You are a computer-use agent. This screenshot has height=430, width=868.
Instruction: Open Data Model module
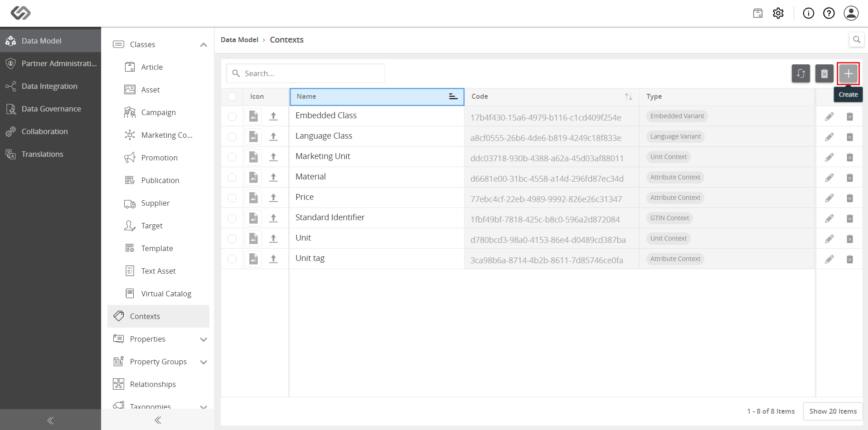[50, 41]
